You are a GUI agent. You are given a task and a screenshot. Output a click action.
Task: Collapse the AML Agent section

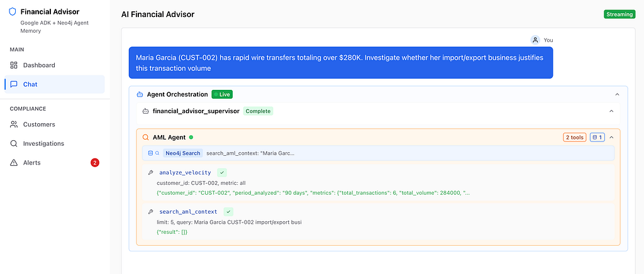coord(612,137)
